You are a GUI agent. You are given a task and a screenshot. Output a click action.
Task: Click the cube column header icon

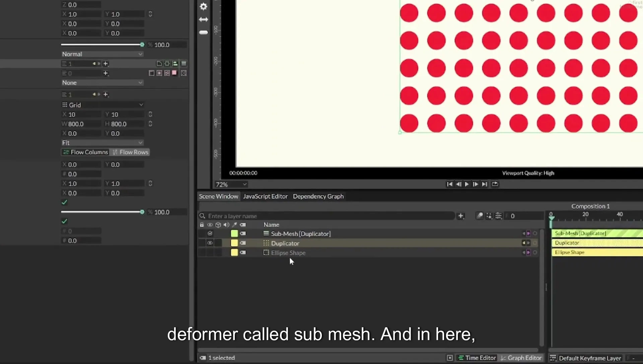pos(218,225)
